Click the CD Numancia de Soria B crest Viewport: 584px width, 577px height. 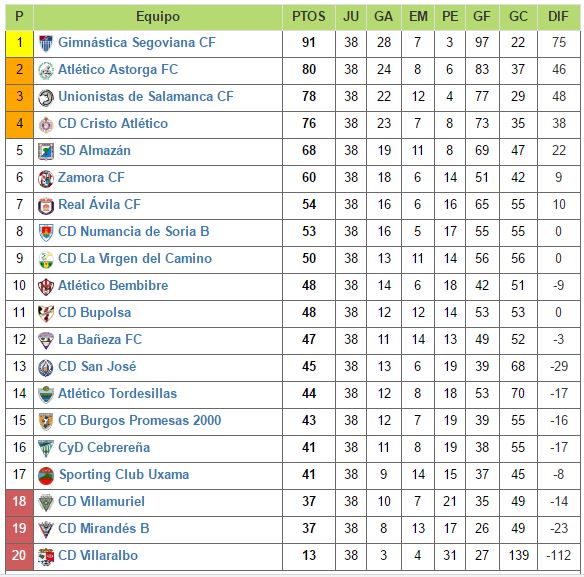pos(46,233)
